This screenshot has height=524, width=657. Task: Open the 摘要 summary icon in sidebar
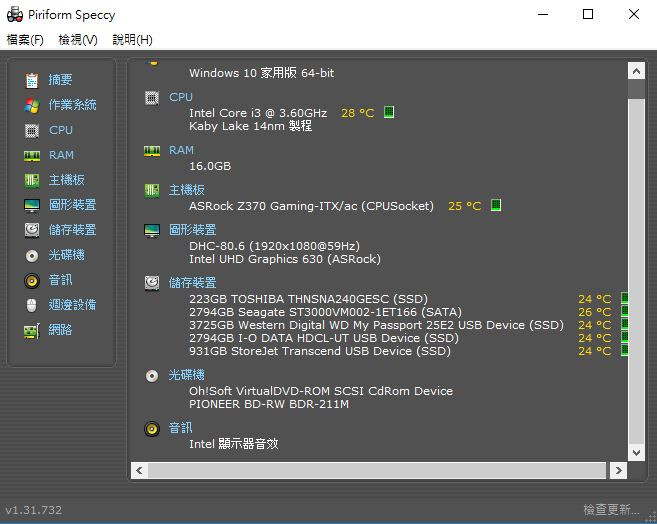(32, 80)
